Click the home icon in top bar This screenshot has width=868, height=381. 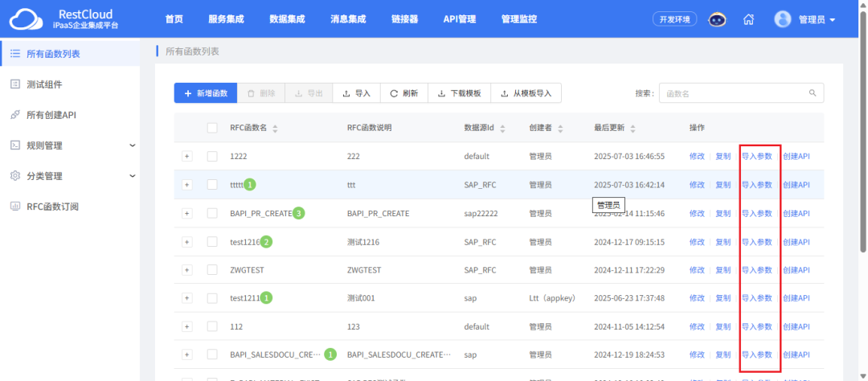click(x=748, y=19)
